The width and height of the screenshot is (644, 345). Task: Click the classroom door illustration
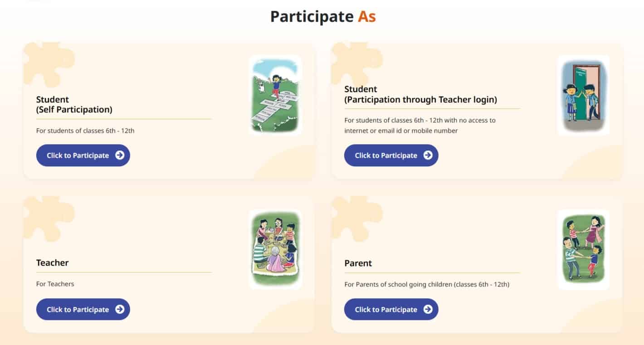(583, 95)
